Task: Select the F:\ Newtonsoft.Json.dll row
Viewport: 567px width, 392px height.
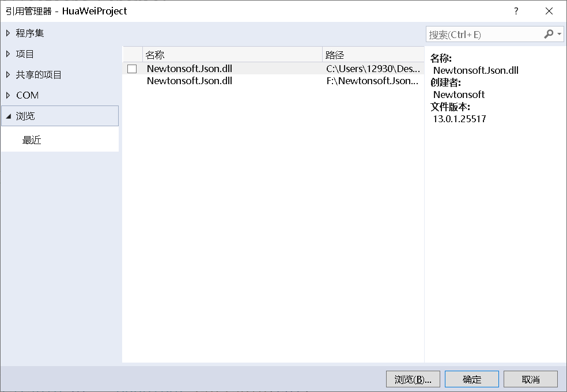Action: tap(230, 81)
